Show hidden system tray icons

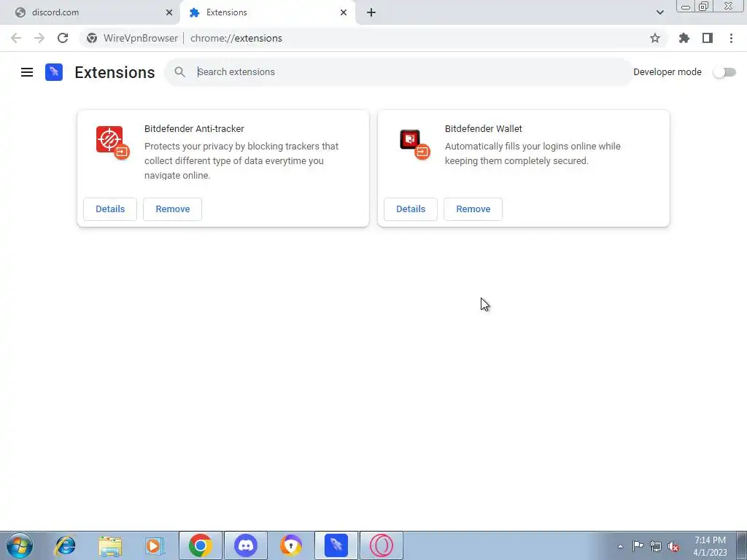(x=620, y=546)
